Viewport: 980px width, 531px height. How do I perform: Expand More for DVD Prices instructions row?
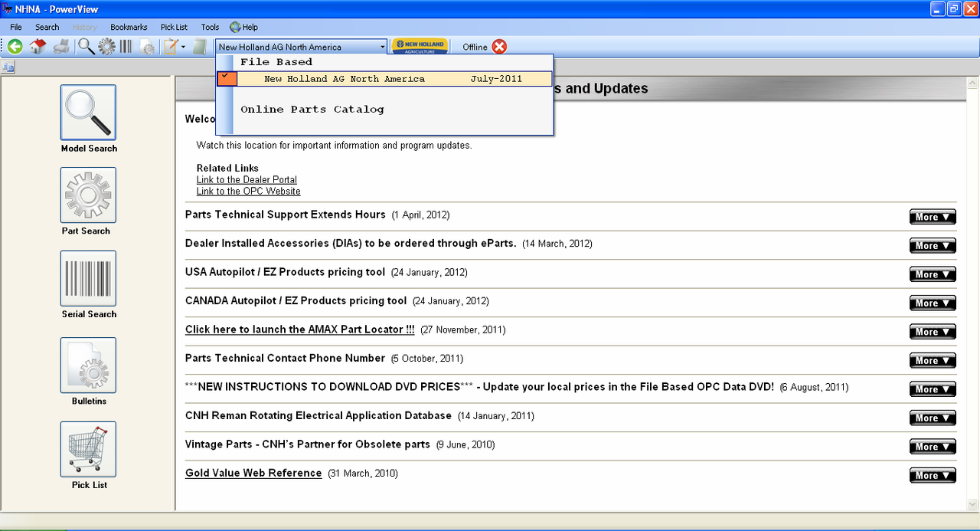click(933, 389)
